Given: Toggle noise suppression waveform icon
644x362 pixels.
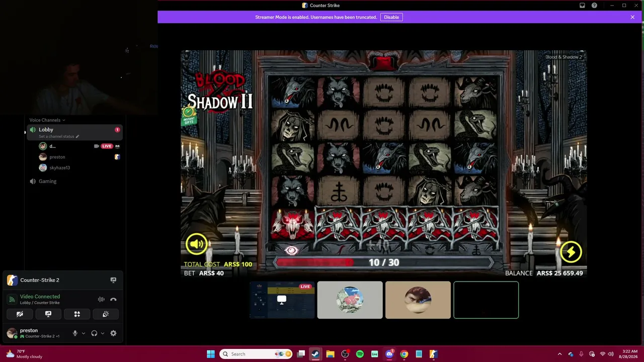Looking at the screenshot, I should point(101,299).
